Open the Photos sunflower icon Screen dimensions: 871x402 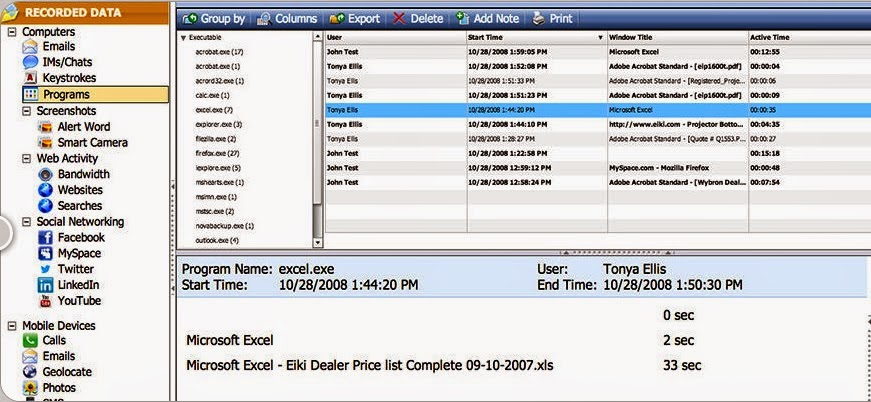[x=30, y=388]
